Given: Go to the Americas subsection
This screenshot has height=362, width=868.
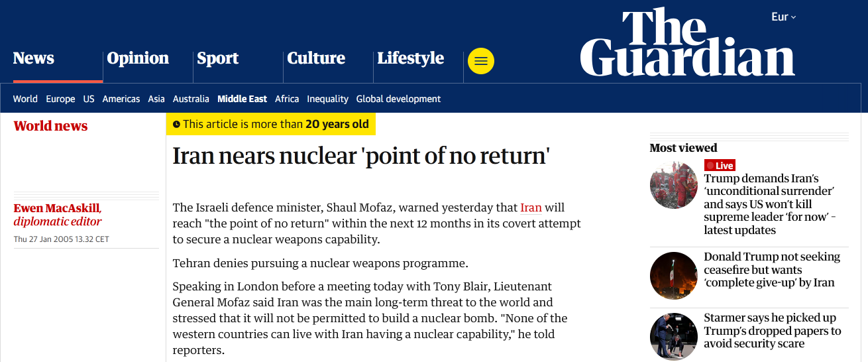Looking at the screenshot, I should (x=121, y=99).
